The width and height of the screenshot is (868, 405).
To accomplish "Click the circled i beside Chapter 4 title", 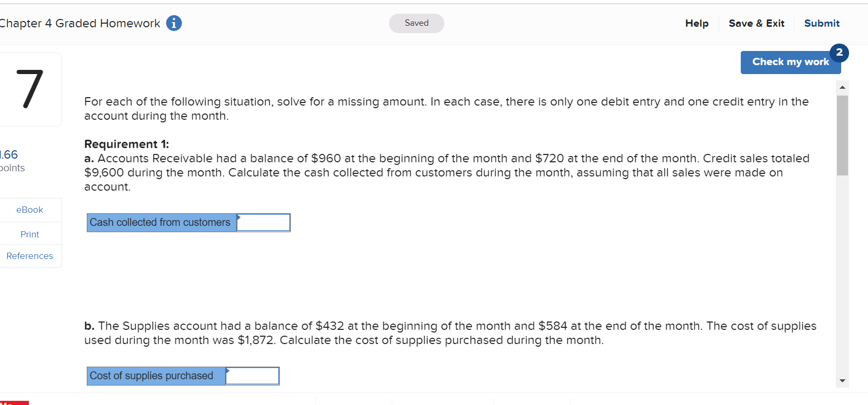I will (173, 23).
